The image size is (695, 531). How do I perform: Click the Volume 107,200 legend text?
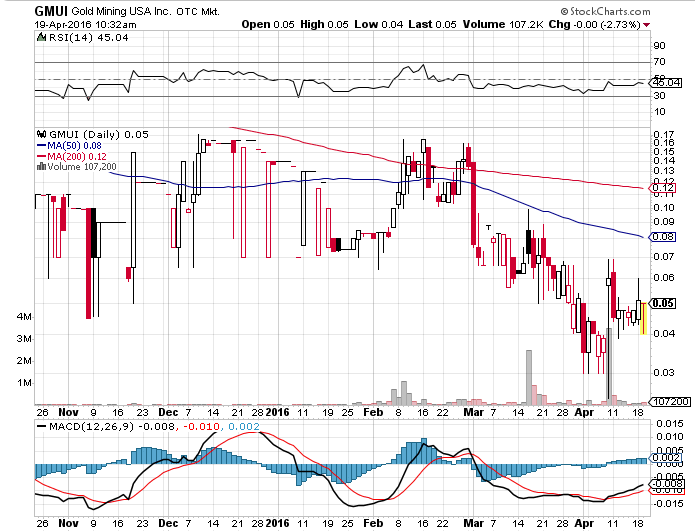click(x=82, y=167)
